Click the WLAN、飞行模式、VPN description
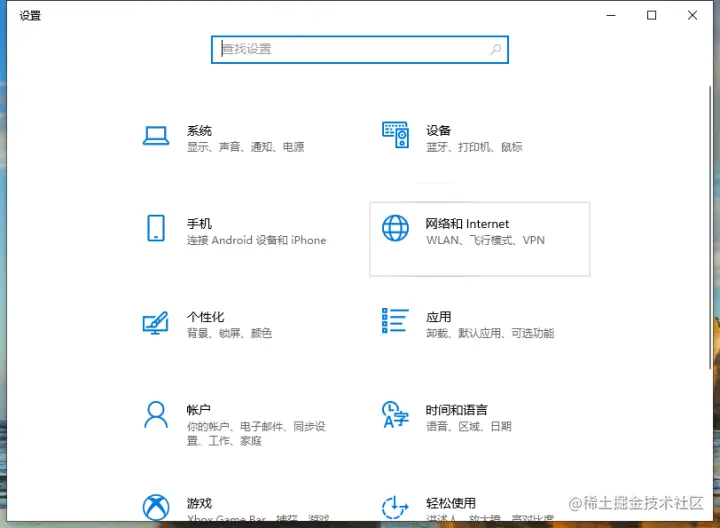 [x=485, y=240]
